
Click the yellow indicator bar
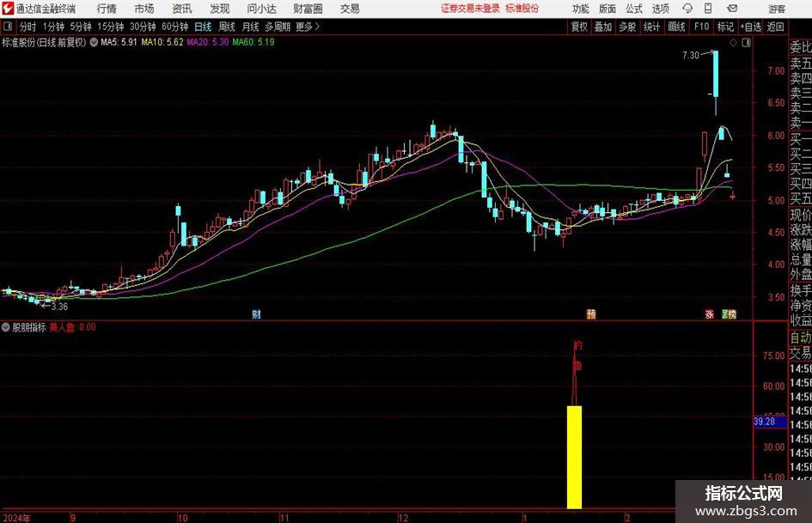pos(574,457)
